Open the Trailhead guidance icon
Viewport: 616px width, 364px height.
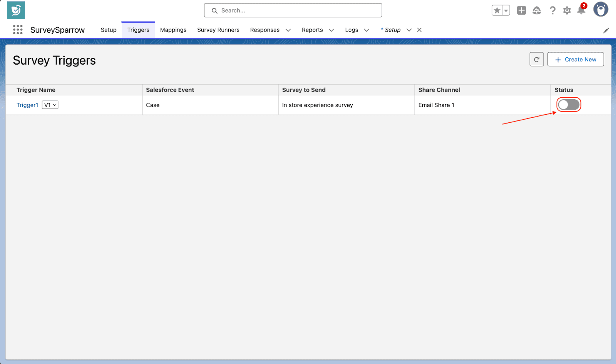tap(537, 10)
